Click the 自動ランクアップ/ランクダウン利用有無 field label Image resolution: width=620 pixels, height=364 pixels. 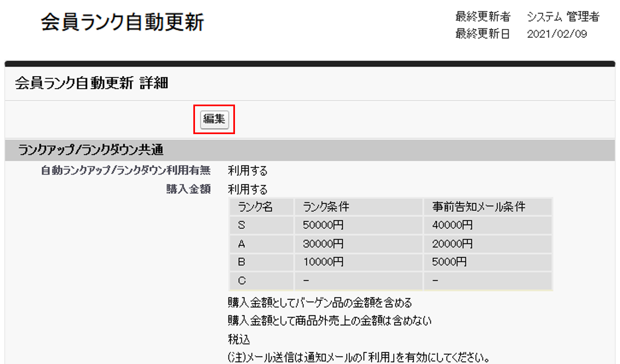[125, 171]
